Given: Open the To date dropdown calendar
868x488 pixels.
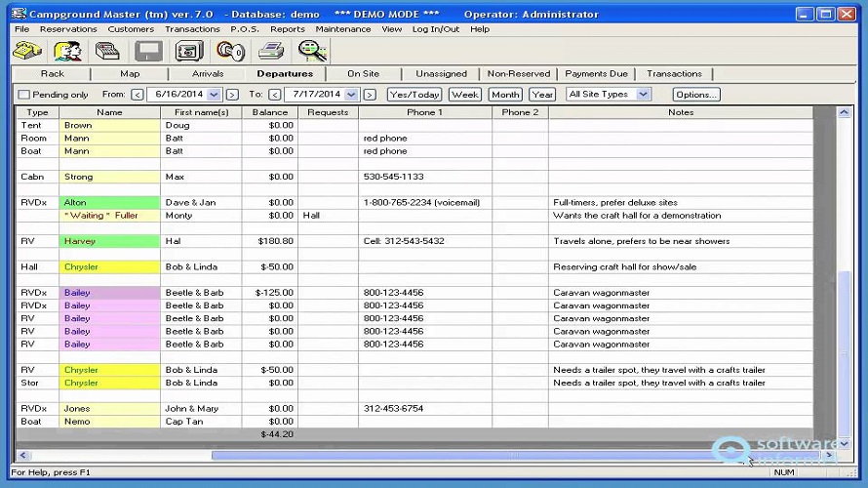Looking at the screenshot, I should click(350, 95).
